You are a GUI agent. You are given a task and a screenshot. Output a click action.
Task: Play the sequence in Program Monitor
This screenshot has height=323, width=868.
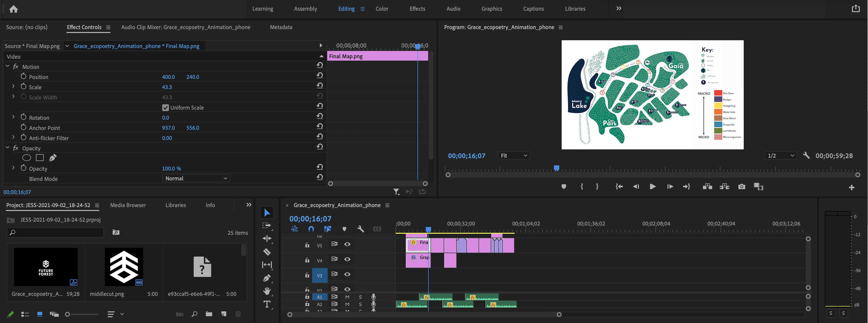(653, 187)
